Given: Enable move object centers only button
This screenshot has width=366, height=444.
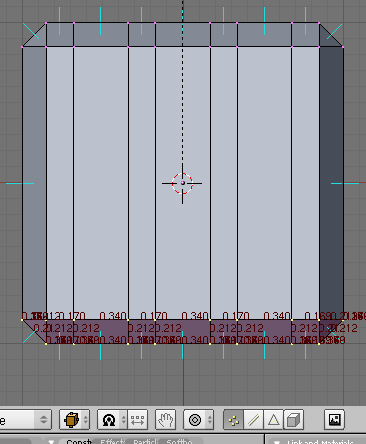Looking at the screenshot, I should 137,419.
